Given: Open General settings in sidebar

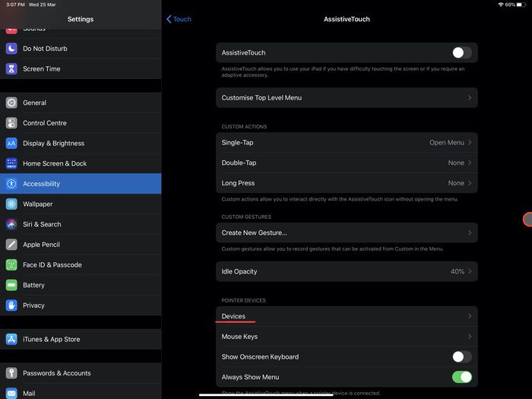Looking at the screenshot, I should click(81, 103).
